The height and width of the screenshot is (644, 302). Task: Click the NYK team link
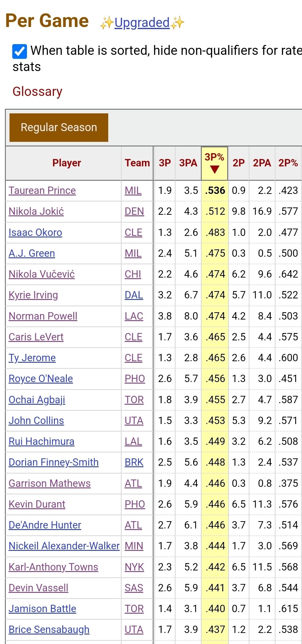(x=134, y=567)
